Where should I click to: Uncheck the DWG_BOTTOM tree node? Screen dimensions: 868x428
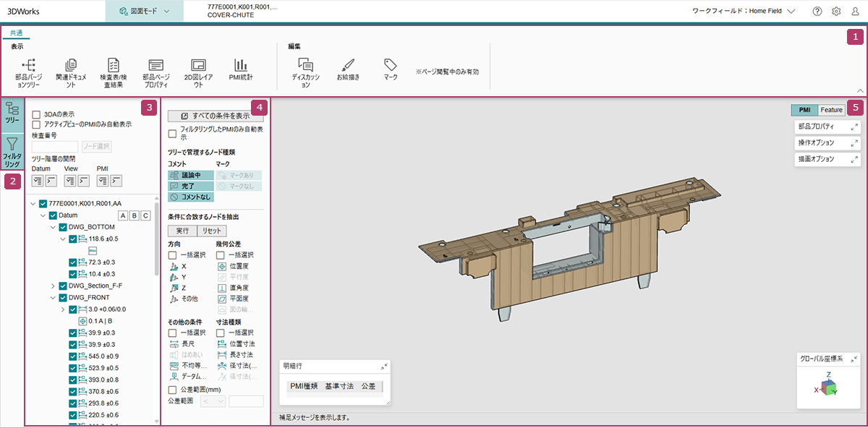pos(62,227)
